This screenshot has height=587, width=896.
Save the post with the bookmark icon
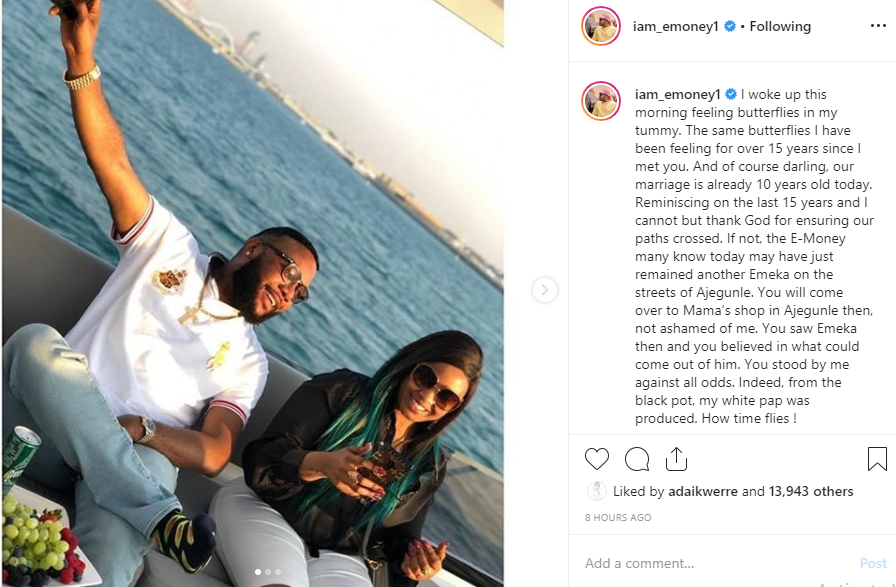coord(877,459)
